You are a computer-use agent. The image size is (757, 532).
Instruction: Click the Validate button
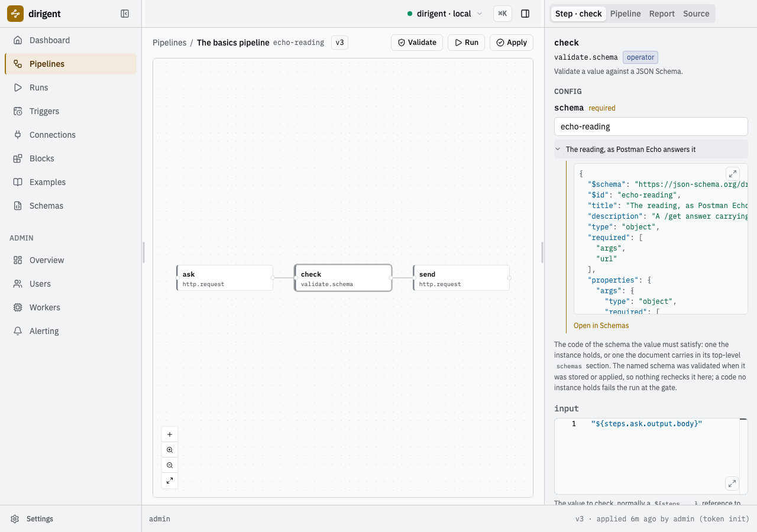click(x=417, y=43)
